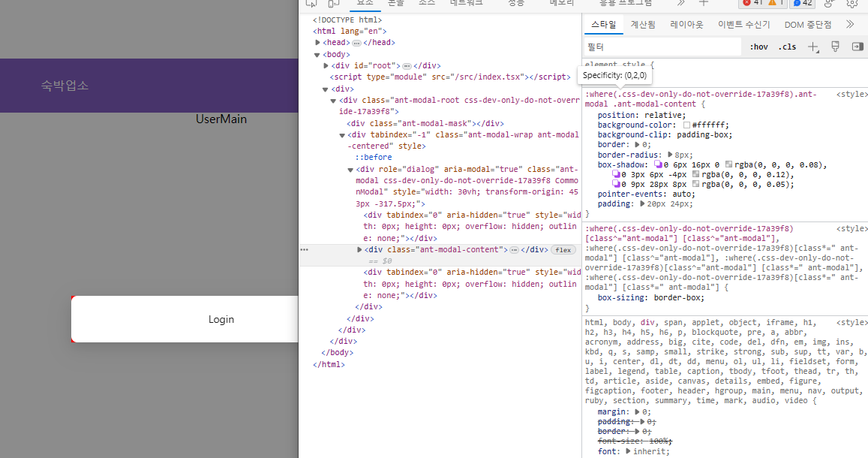Show more main DevTools tabs chevron
This screenshot has width=868, height=458.
pyautogui.click(x=681, y=3)
